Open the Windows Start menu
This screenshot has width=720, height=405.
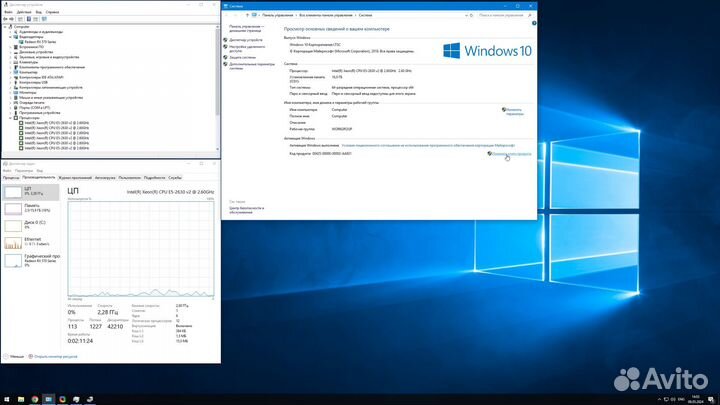(6, 399)
